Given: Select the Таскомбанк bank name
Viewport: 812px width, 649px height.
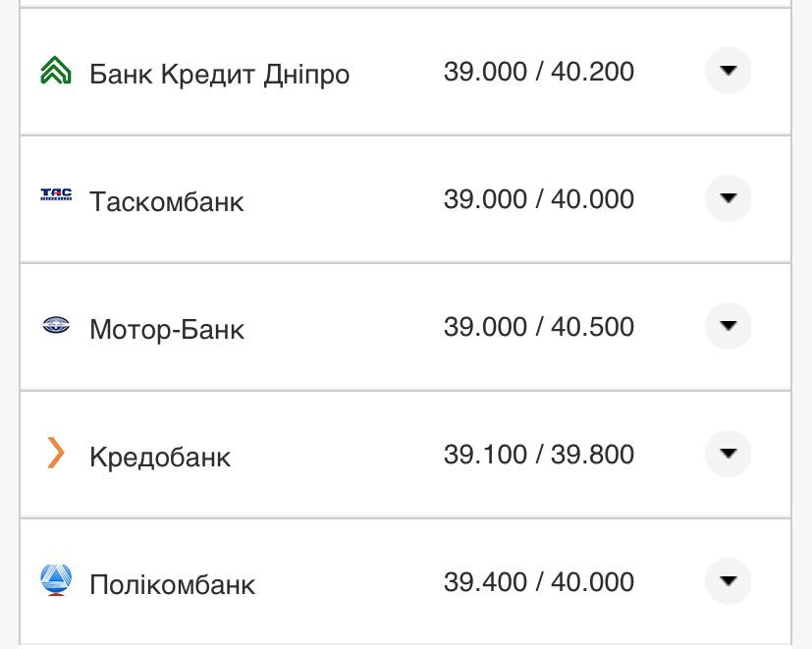Looking at the screenshot, I should pos(166,200).
